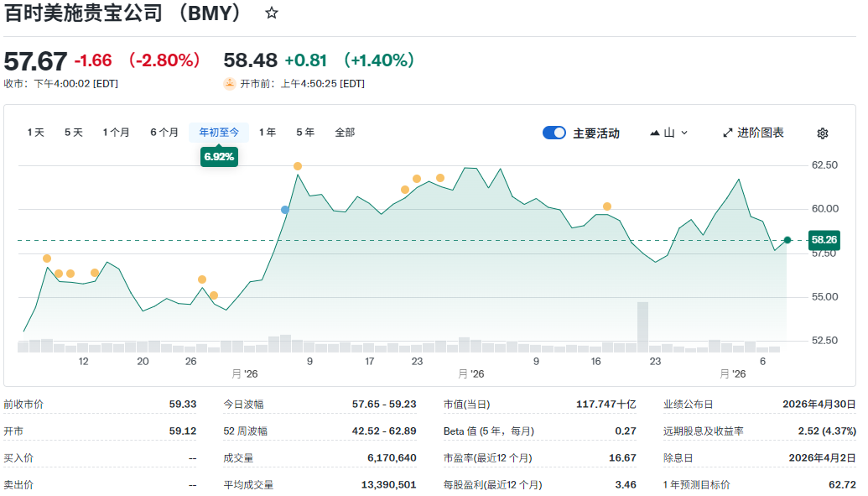
Task: Select the mountain chart style icon
Action: click(656, 133)
